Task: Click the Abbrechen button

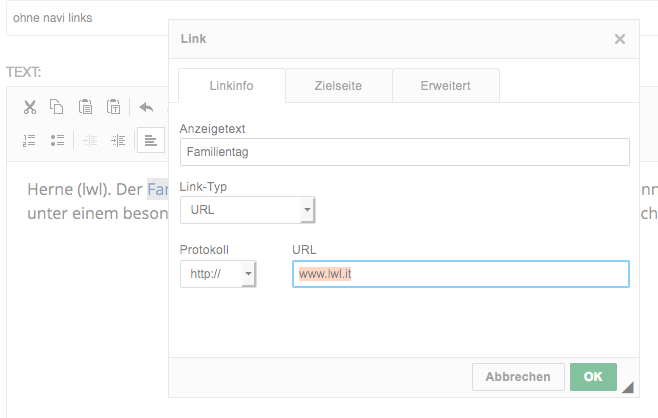Action: click(518, 377)
